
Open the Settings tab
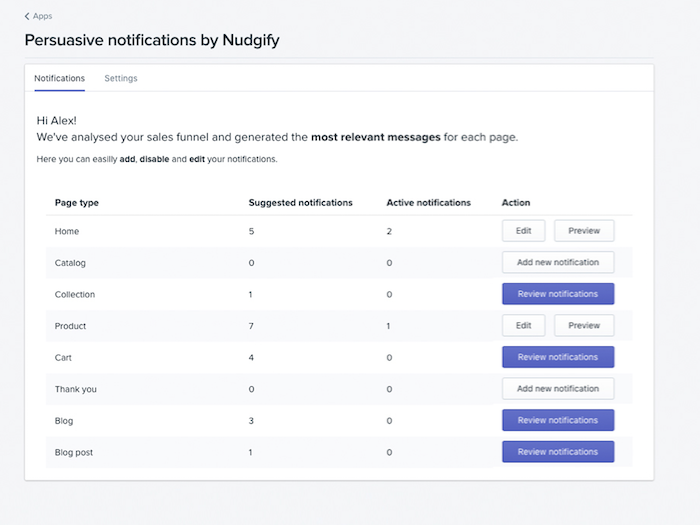121,78
